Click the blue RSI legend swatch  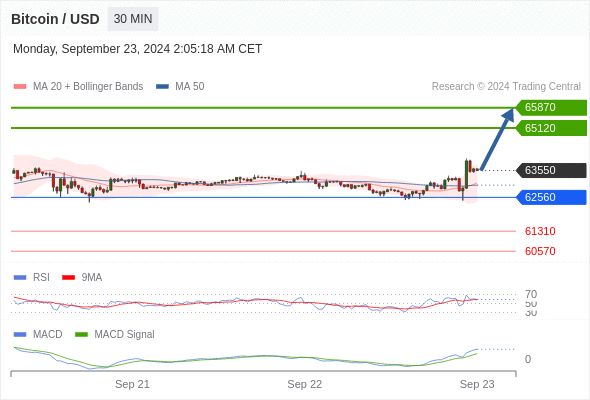point(20,278)
